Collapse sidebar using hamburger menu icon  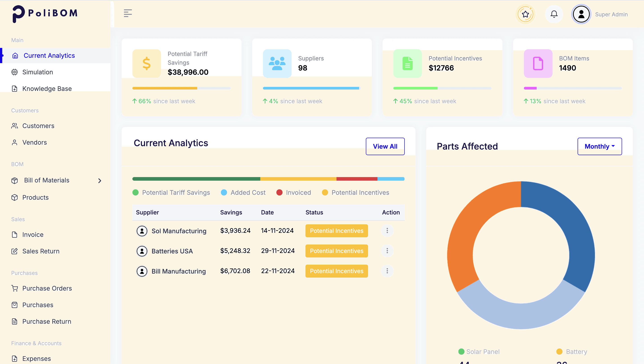click(128, 13)
